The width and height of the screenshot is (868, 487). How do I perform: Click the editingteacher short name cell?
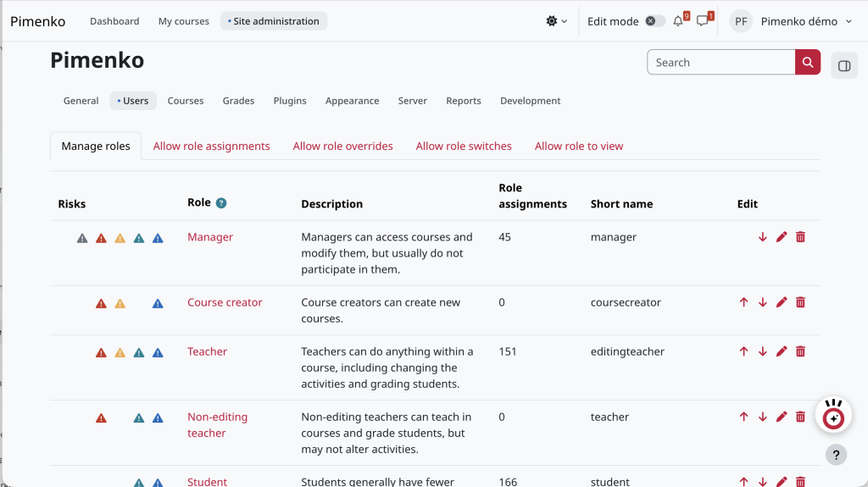point(627,351)
